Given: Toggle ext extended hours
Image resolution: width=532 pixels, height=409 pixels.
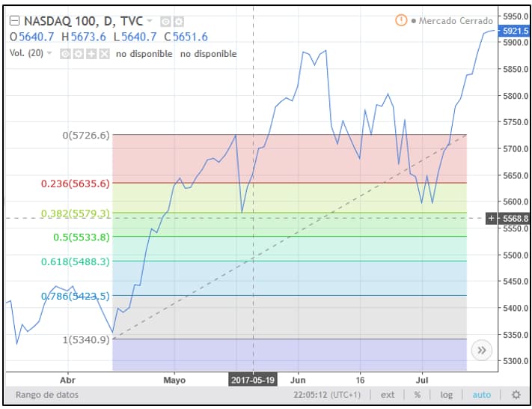Looking at the screenshot, I should click(387, 395).
